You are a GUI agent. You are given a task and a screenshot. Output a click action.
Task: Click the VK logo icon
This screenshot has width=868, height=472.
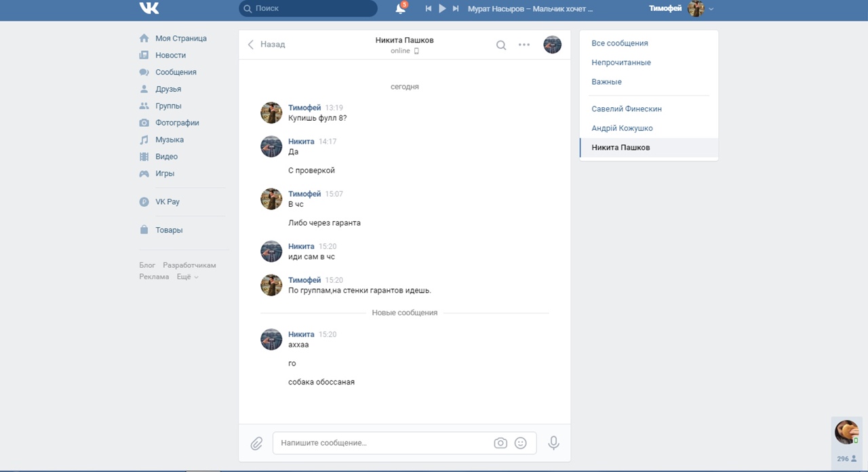149,8
